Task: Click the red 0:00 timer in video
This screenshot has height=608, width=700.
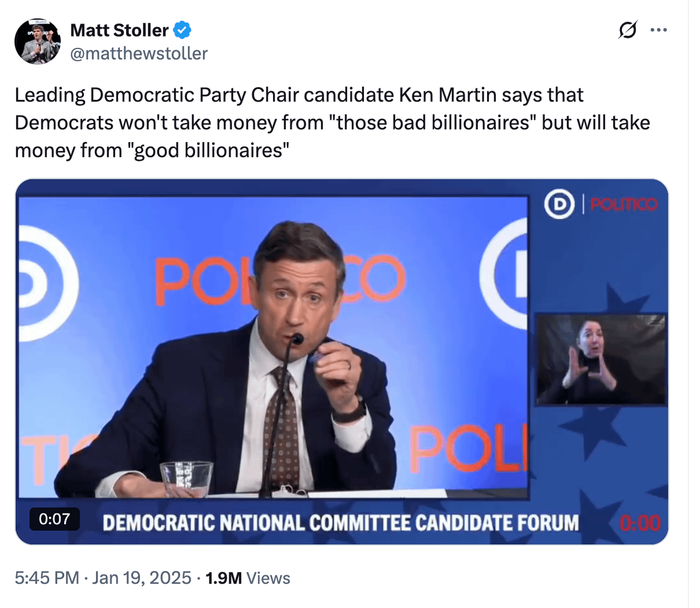Action: pyautogui.click(x=639, y=523)
